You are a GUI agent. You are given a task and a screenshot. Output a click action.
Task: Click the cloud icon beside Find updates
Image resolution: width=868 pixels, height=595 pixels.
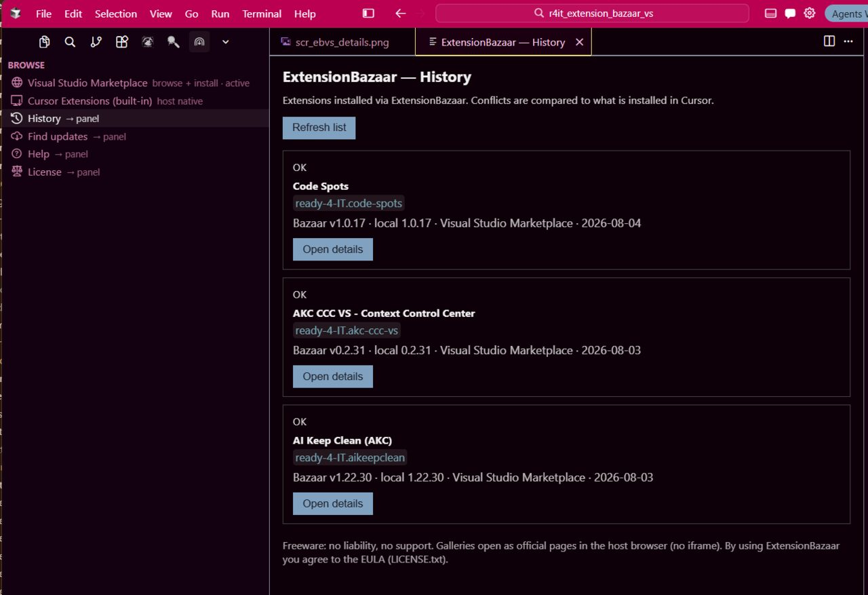17,136
